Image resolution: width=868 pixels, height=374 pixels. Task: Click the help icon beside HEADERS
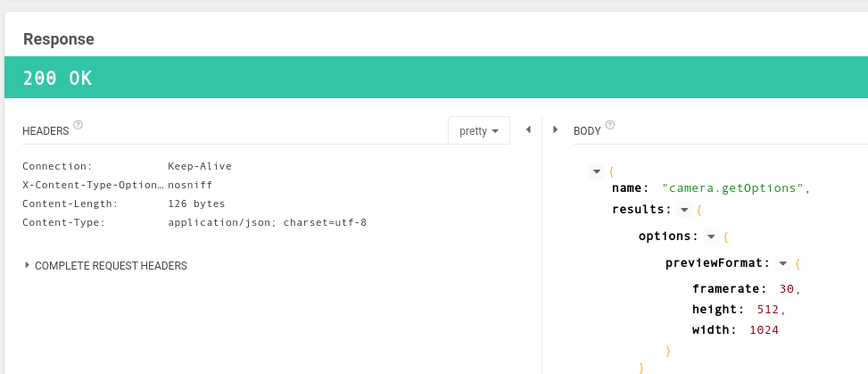[79, 126]
